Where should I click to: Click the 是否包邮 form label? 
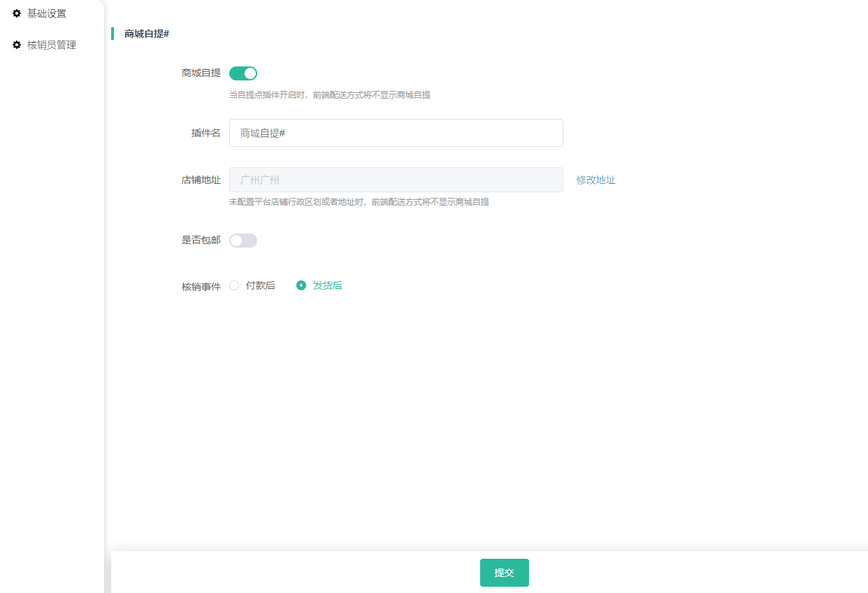(x=201, y=240)
